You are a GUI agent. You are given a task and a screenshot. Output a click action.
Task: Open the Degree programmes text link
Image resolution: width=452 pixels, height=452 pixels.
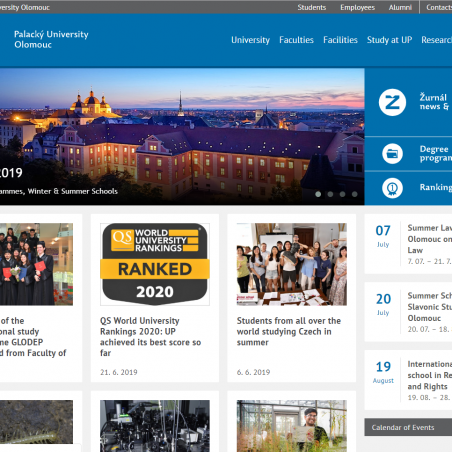(x=435, y=153)
